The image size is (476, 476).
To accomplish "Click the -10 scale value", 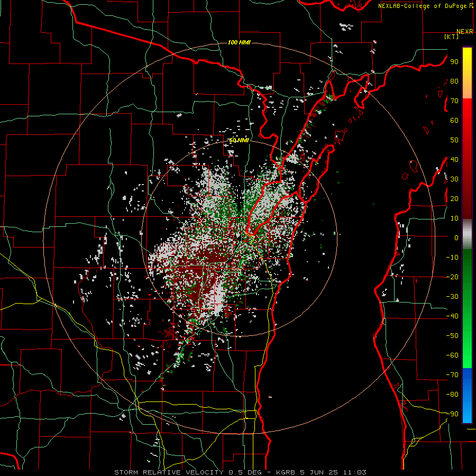I will click(x=452, y=258).
